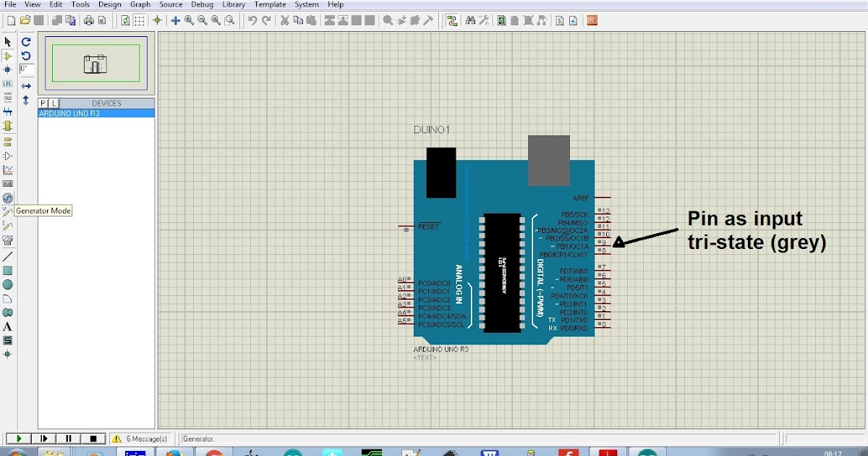Select the Cut toolbar icon

(285, 20)
